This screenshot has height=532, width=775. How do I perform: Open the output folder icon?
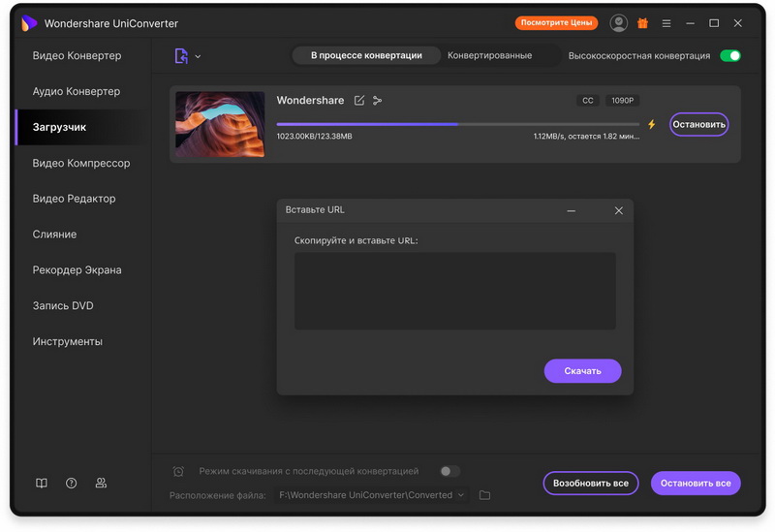(x=485, y=495)
